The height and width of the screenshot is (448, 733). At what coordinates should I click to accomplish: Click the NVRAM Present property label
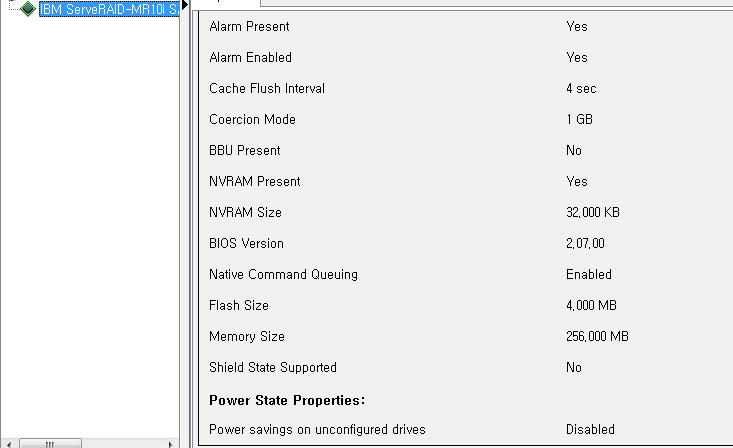pos(254,181)
